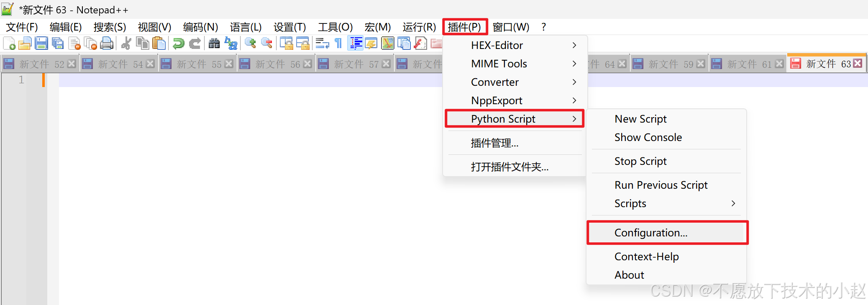
Task: Choose 打开插件文件夹... menu entry
Action: tap(515, 167)
